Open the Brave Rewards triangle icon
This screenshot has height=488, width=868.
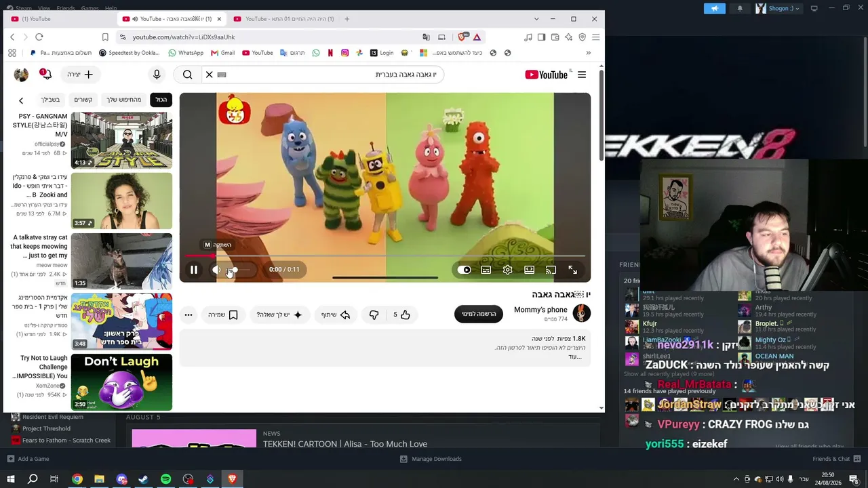pyautogui.click(x=477, y=37)
